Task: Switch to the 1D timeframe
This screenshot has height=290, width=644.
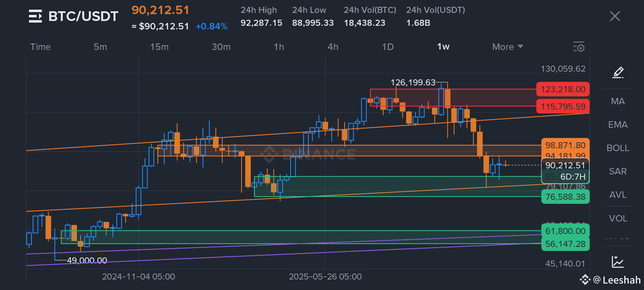Action: click(x=388, y=47)
